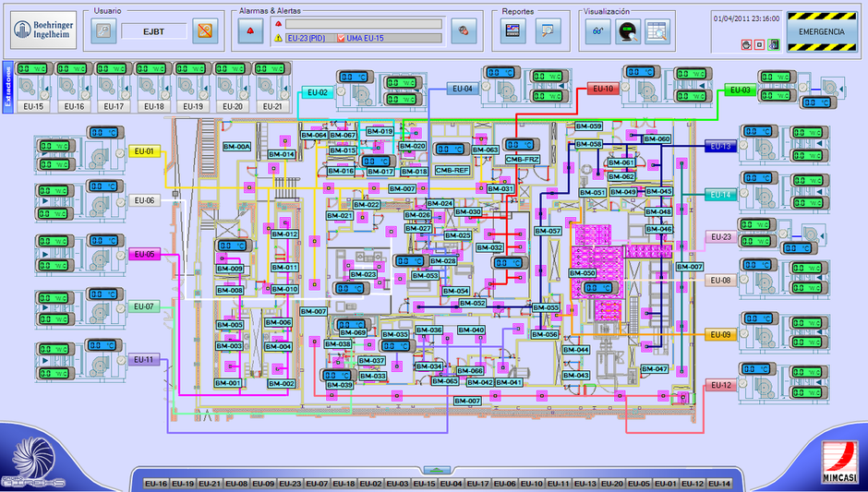Open the EU-23 (PID) alert entry
The image size is (868, 492).
307,38
